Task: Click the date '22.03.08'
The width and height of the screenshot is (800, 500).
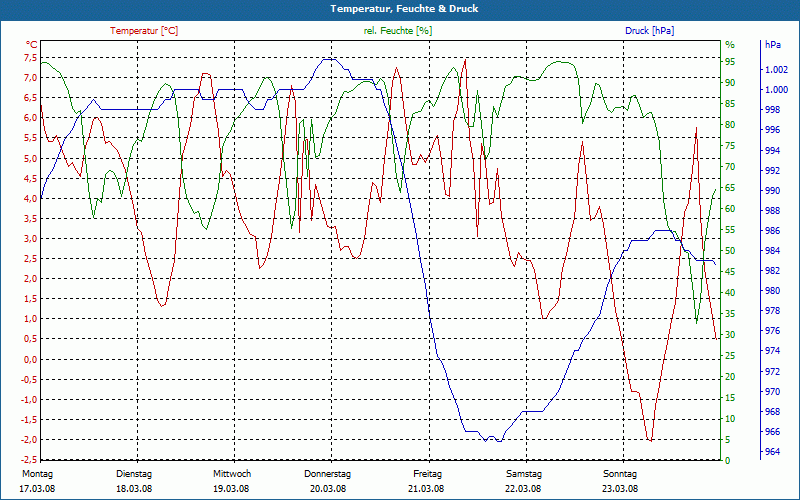Action: 523,489
